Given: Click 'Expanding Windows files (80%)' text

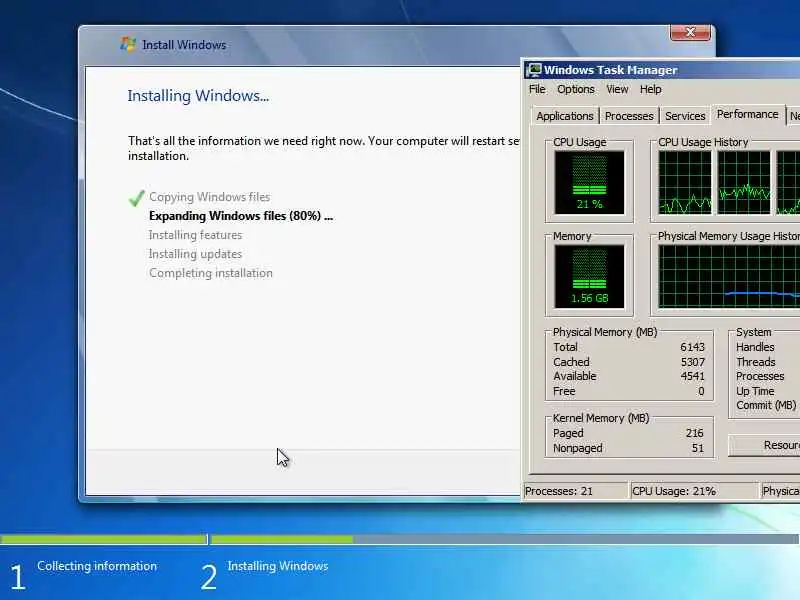Looking at the screenshot, I should (241, 216).
